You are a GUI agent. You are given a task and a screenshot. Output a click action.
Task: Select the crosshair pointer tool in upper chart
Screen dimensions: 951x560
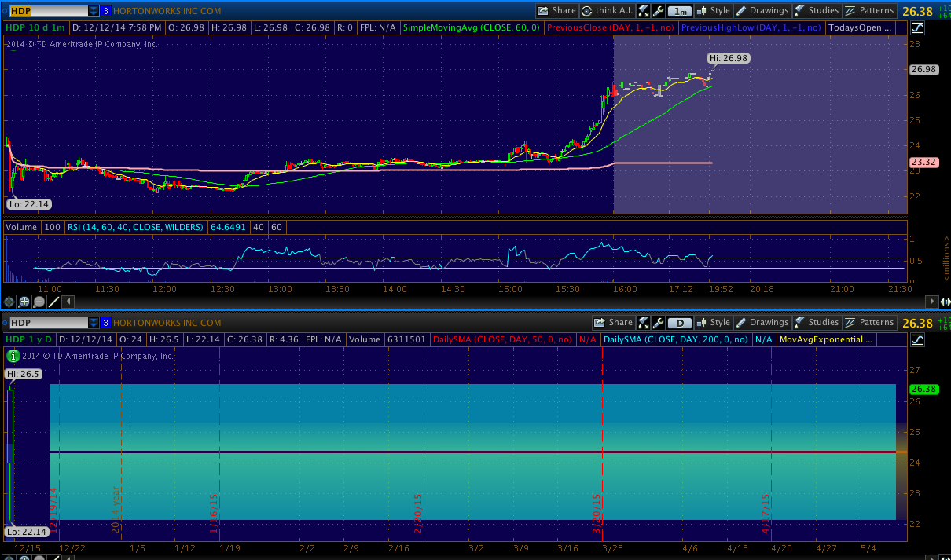pos(9,302)
